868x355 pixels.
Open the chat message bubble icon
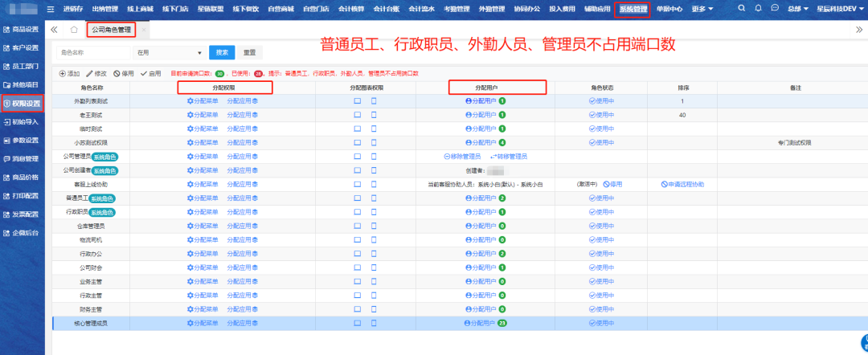[774, 9]
